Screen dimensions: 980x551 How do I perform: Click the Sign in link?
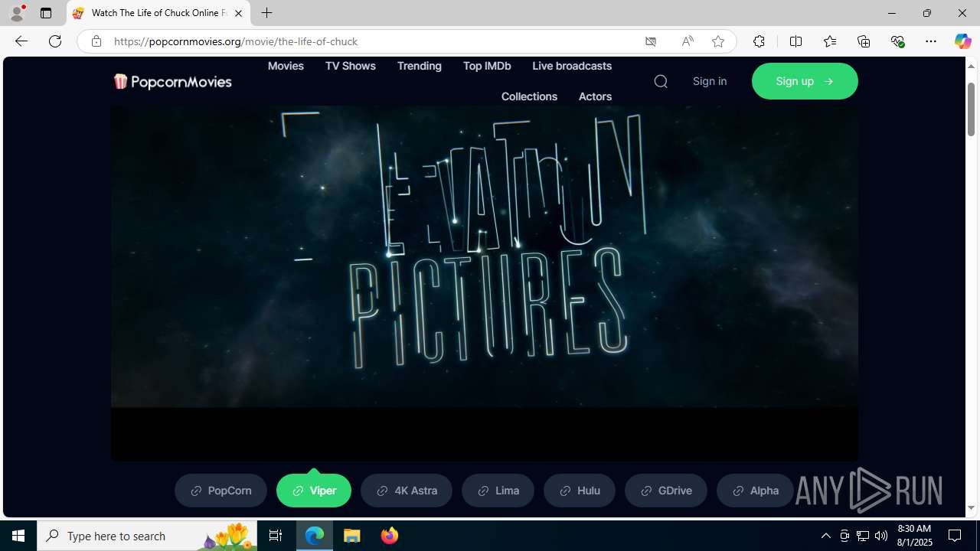pyautogui.click(x=710, y=81)
